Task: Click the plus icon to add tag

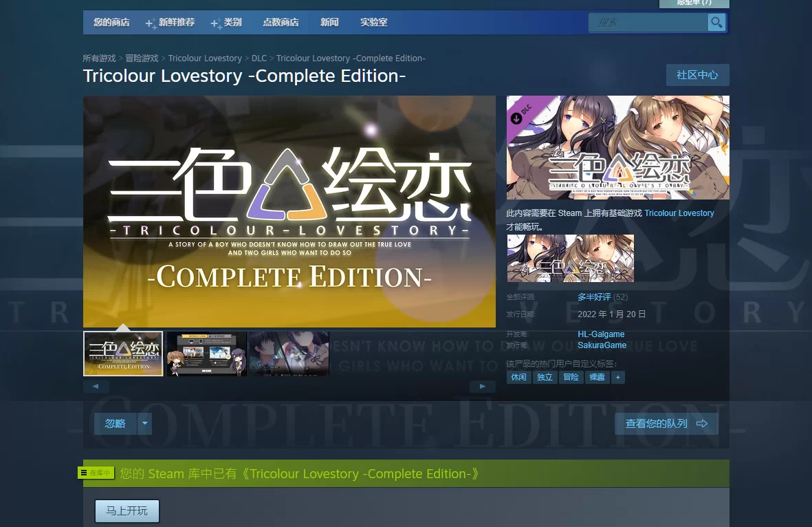Action: tap(617, 377)
